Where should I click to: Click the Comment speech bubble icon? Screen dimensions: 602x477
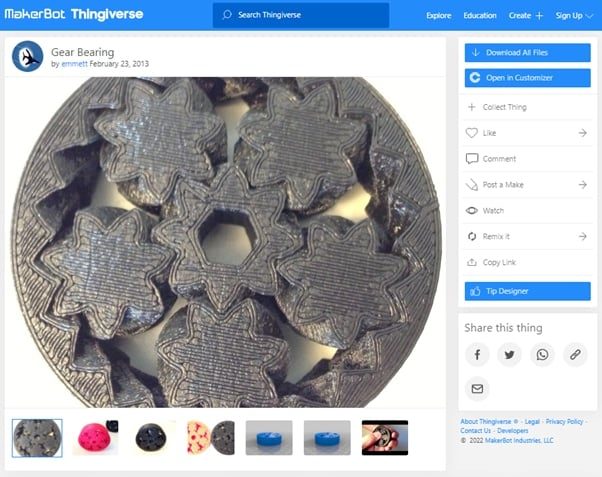(471, 159)
